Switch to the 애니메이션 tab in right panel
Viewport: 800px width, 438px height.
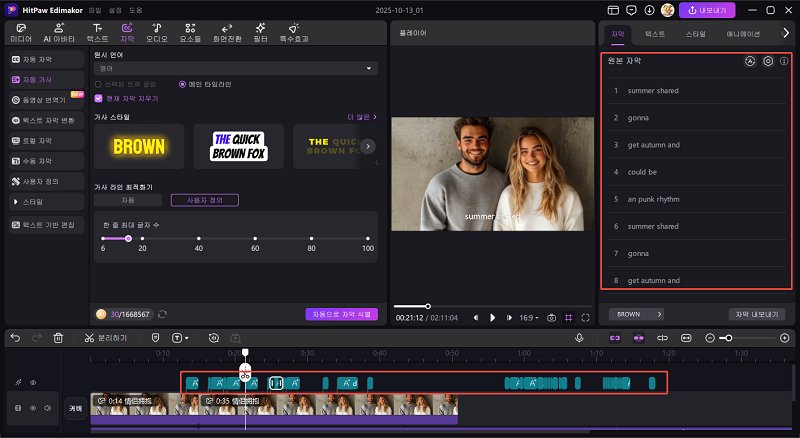tap(743, 33)
